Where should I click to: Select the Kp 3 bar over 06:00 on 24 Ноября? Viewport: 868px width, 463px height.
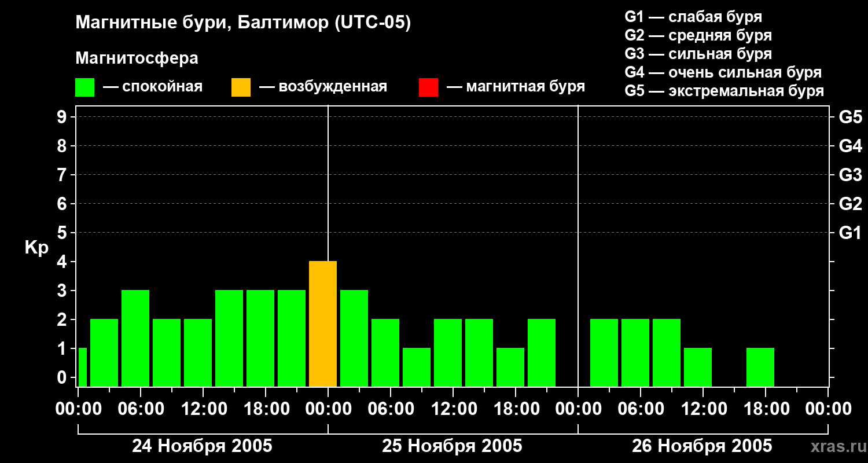point(135,339)
